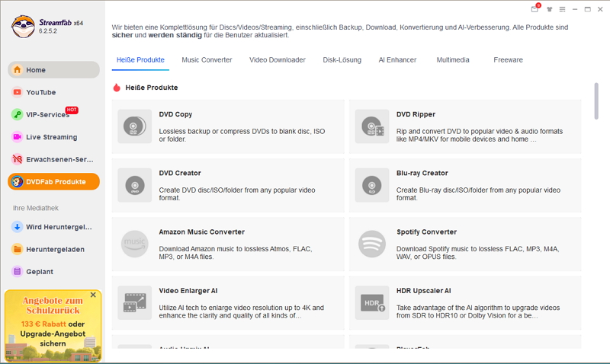Close the Schulzurück offer banner
Screen dimensions: 610x364
93,295
